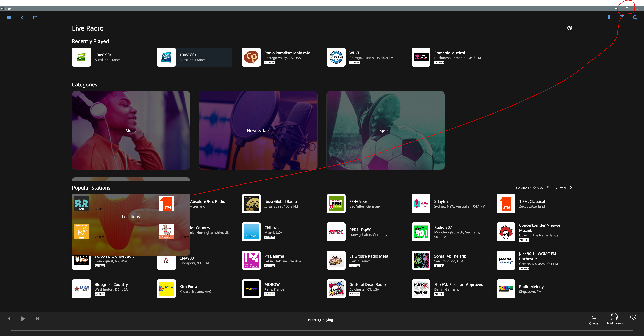Viewport: 644px width, 336px height.
Task: Open RPR1: Top50 station logo
Action: pos(336,232)
